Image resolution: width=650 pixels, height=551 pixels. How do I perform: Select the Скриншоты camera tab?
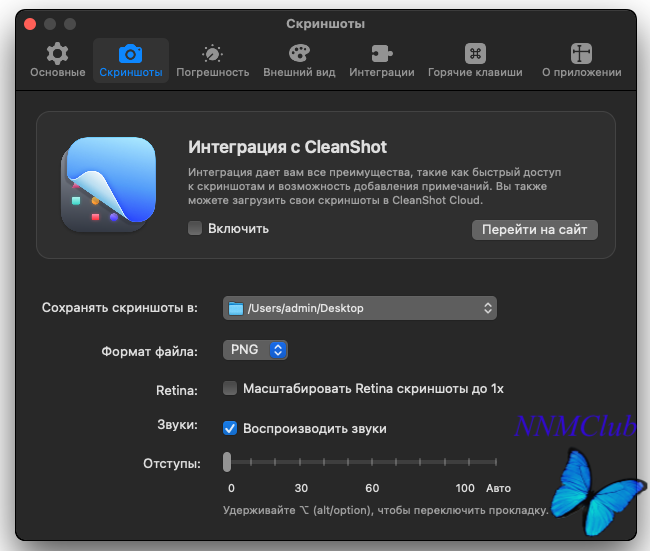point(131,61)
